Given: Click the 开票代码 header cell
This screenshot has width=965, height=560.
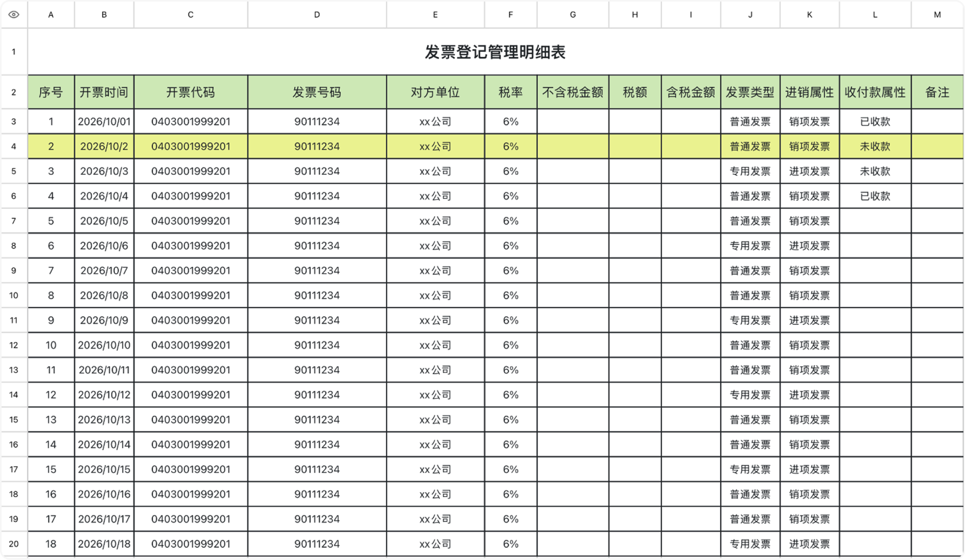Looking at the screenshot, I should tap(191, 92).
